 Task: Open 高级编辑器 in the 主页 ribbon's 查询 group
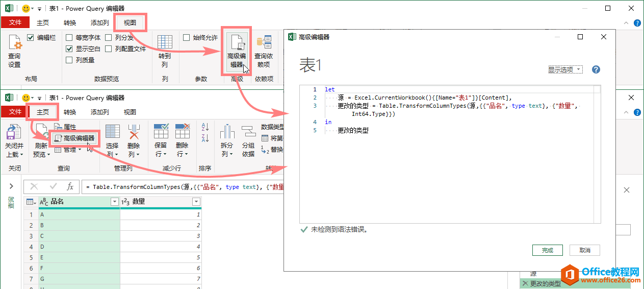(75, 138)
